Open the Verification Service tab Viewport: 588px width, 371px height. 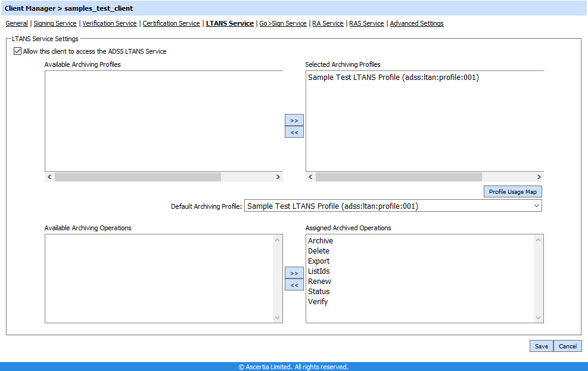[110, 23]
